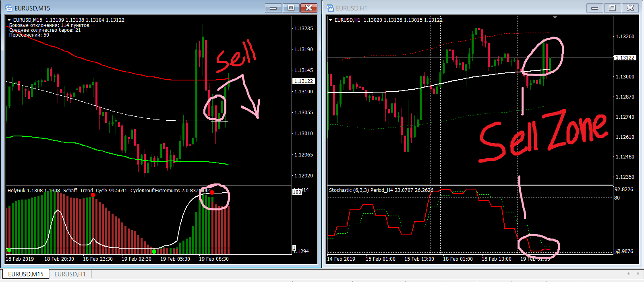Maximize the EURUSD,H1 chart window
This screenshot has width=644, height=282.
(613, 8)
